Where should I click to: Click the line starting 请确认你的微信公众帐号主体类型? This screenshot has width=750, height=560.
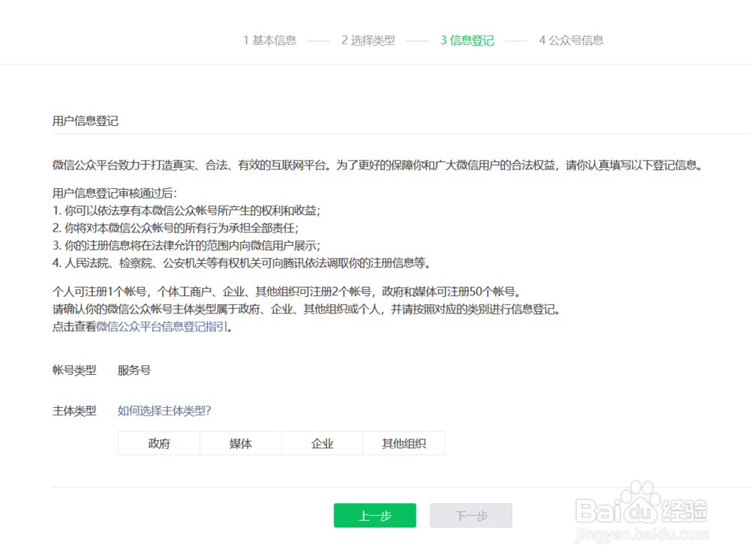(x=306, y=310)
